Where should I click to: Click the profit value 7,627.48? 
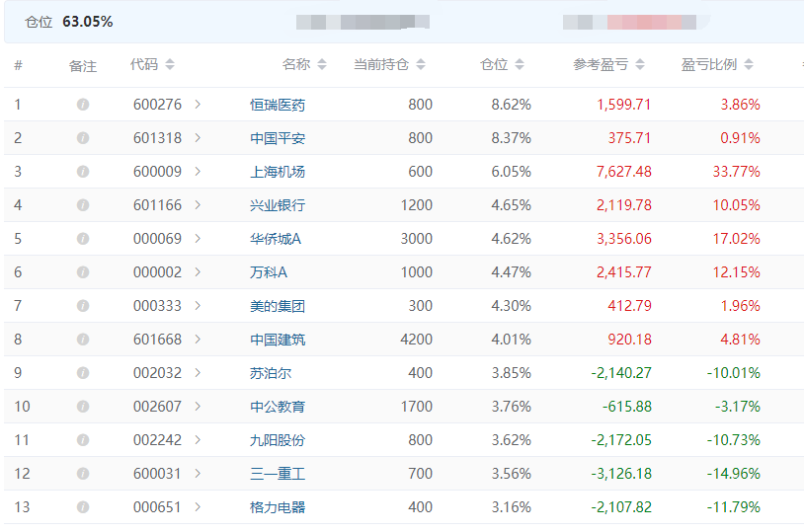(x=623, y=172)
